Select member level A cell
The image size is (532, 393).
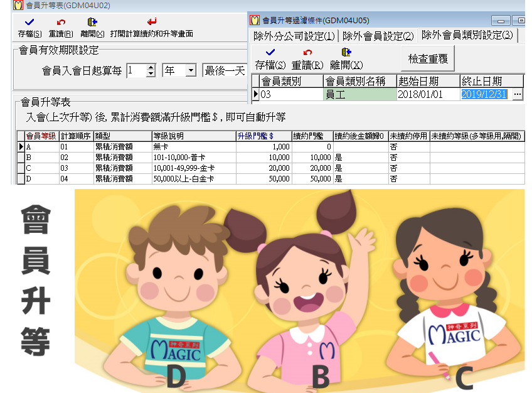(x=42, y=147)
